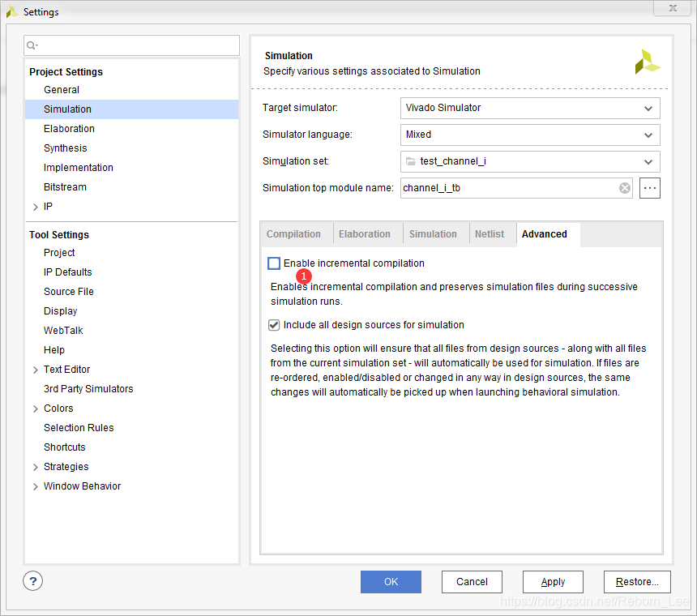Select Simulation in Project Settings
The image size is (697, 616).
coord(131,109)
